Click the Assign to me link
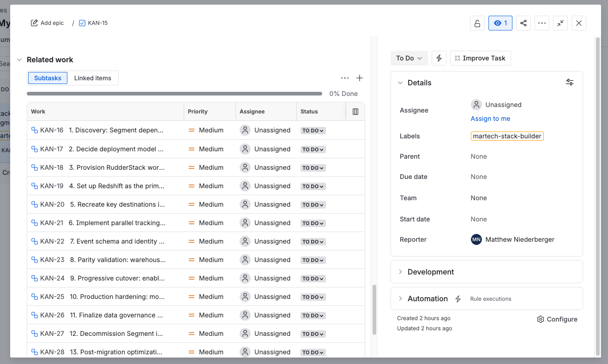 pyautogui.click(x=490, y=119)
